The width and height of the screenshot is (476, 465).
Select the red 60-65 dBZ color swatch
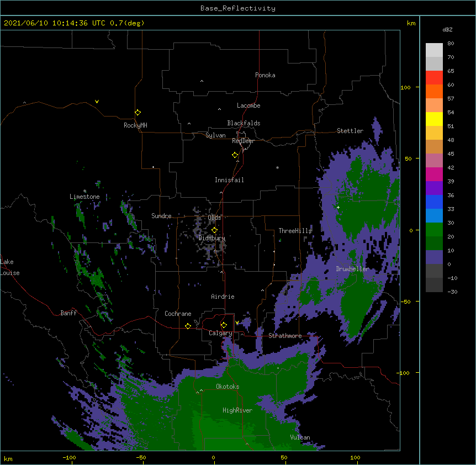pyautogui.click(x=434, y=78)
